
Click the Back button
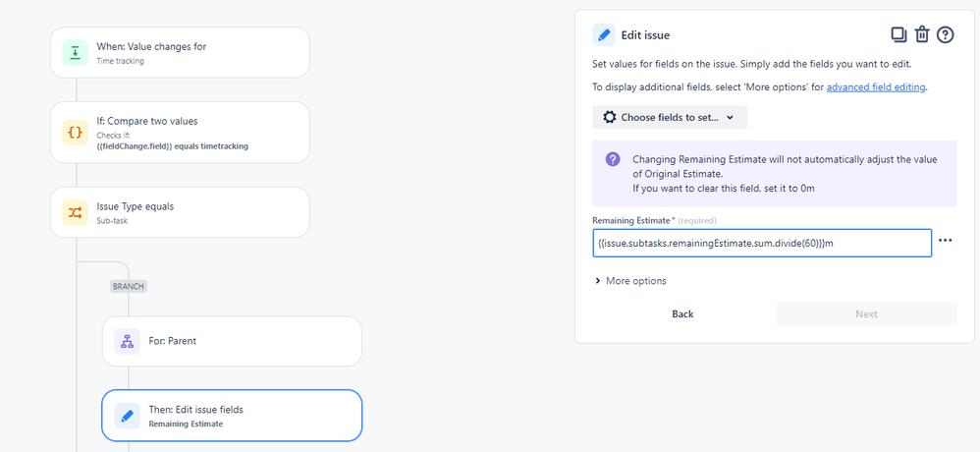pos(682,313)
